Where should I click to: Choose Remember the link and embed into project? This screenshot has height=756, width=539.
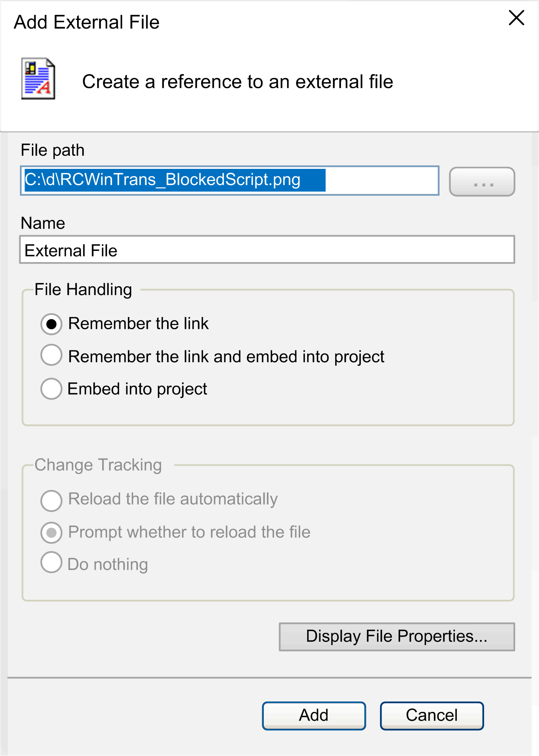pyautogui.click(x=51, y=356)
